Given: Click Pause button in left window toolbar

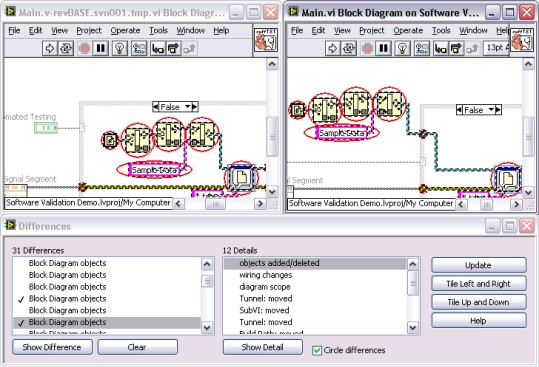Looking at the screenshot, I should pos(101,48).
